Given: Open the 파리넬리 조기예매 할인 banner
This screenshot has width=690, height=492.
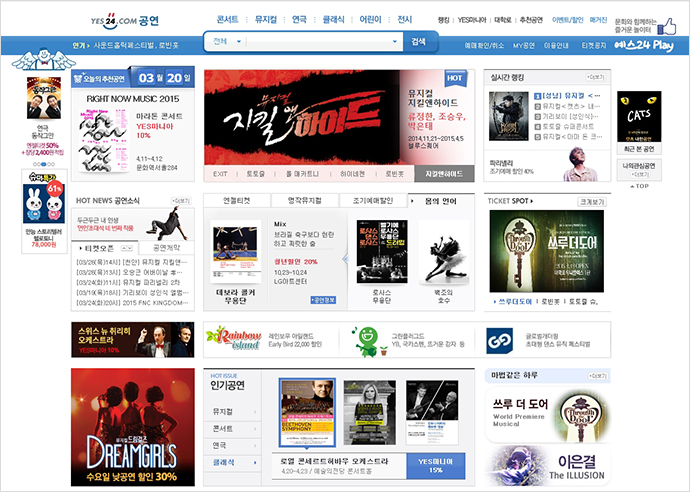Looking at the screenshot, I should tap(547, 166).
